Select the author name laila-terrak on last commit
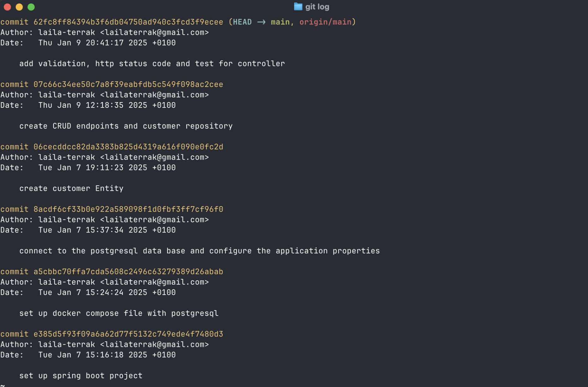 click(66, 344)
